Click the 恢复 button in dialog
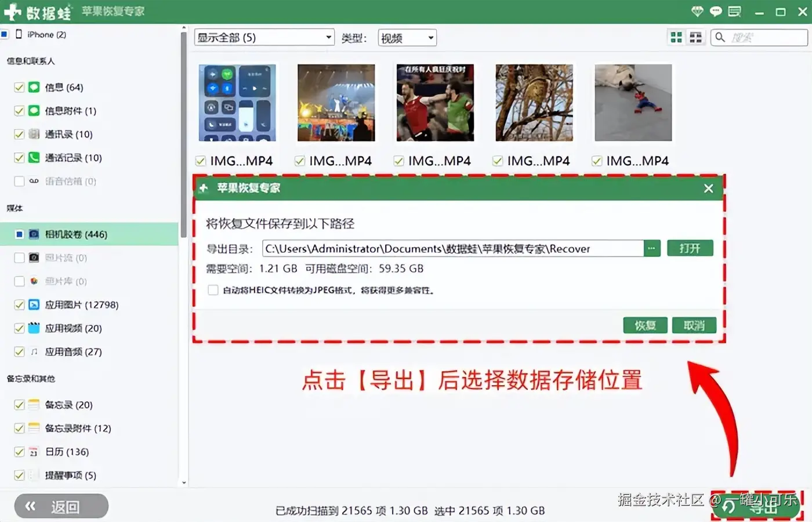This screenshot has width=812, height=522. tap(645, 325)
